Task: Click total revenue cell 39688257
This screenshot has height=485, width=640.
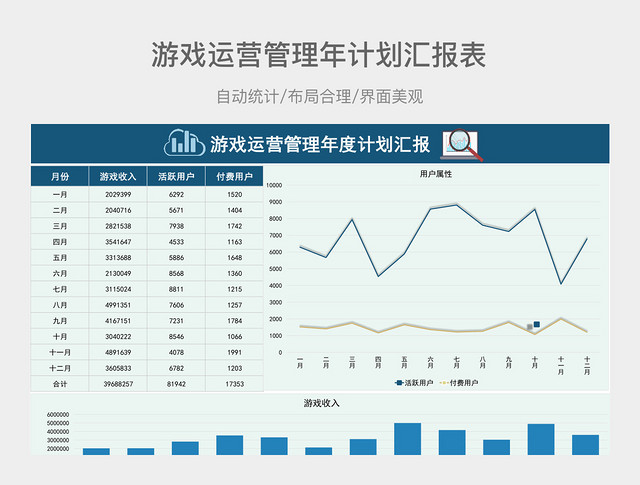Action: pos(118,384)
